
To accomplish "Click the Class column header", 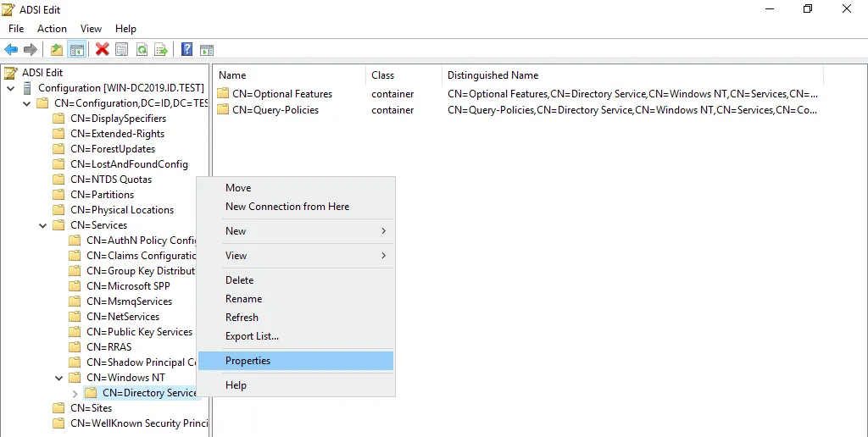I will [x=383, y=75].
